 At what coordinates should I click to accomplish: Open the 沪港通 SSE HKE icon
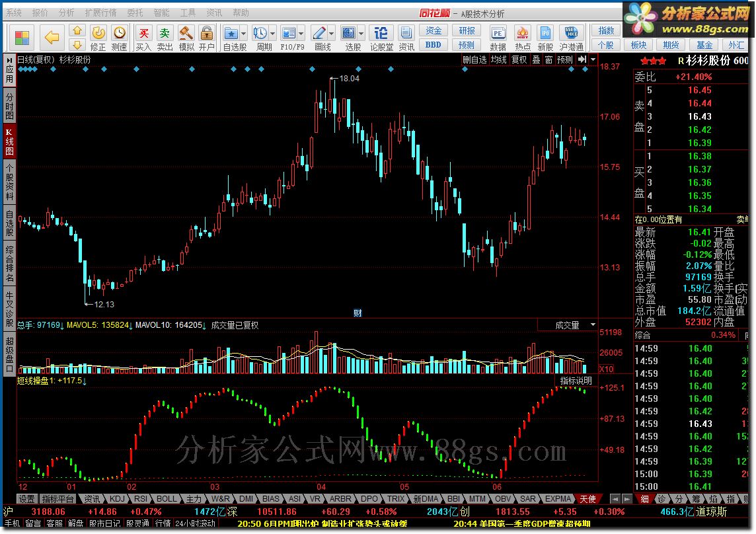point(572,33)
